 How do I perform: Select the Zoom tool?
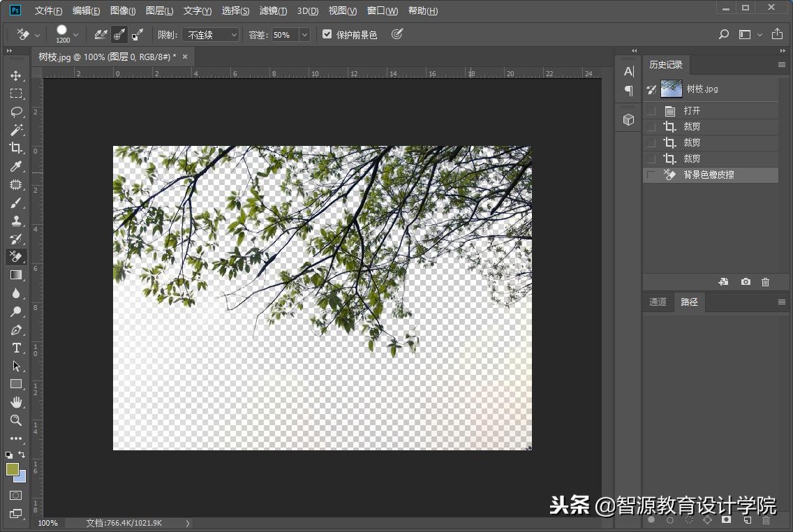(15, 420)
